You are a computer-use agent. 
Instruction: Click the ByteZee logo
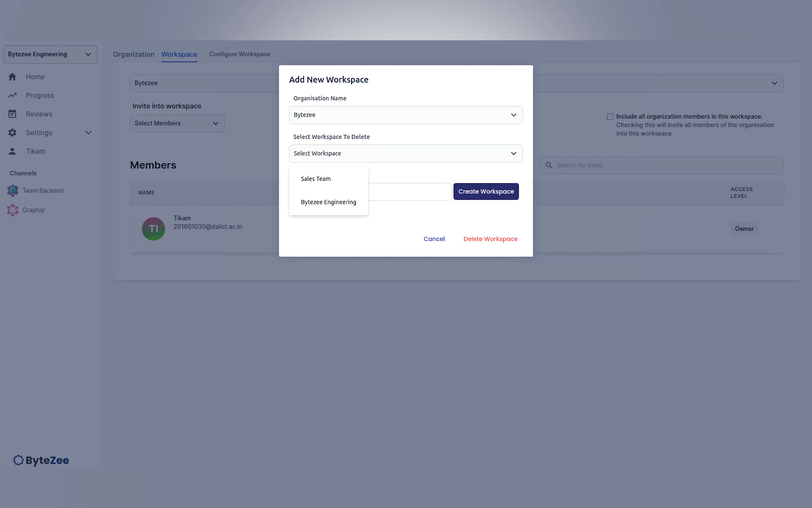[41, 460]
